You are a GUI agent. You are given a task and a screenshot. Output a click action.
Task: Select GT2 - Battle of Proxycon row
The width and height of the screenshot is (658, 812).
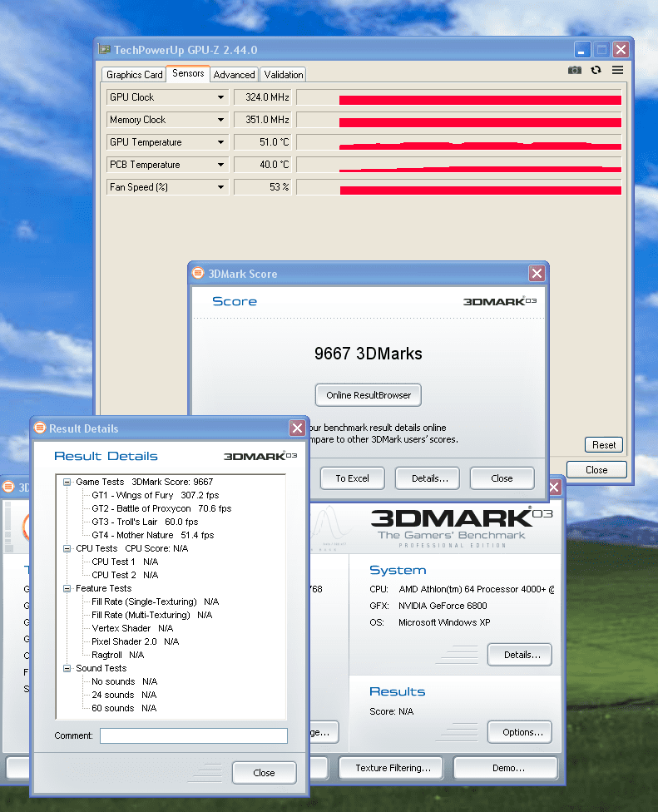tap(161, 509)
